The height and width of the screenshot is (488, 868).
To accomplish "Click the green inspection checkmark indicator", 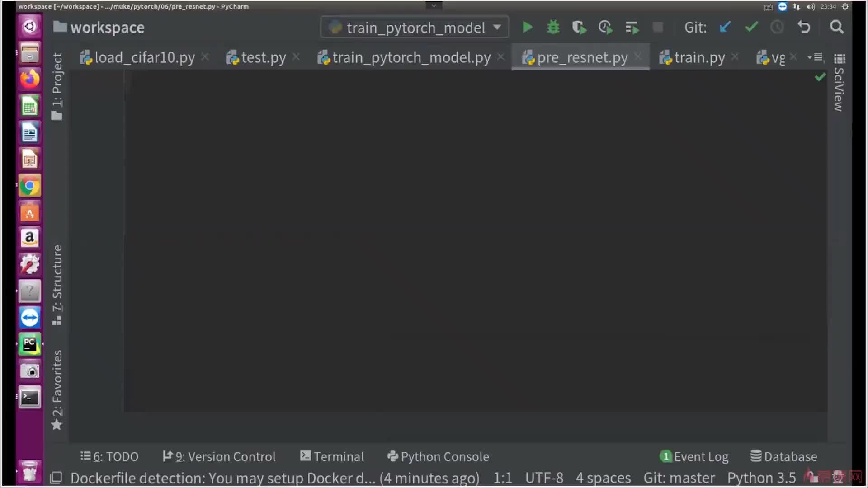I will point(820,77).
